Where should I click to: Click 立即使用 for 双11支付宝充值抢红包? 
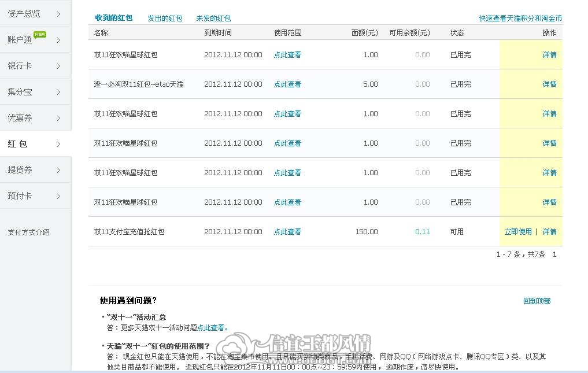(518, 231)
